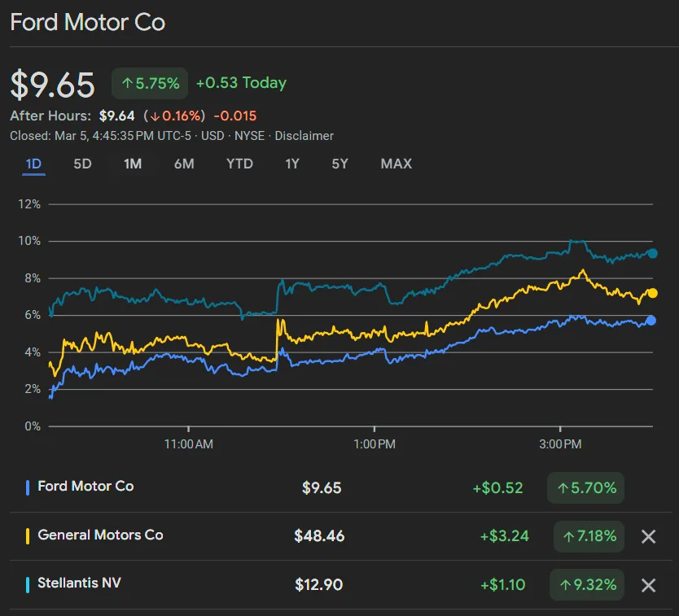
Task: View the 5Y chart range
Action: (x=339, y=164)
